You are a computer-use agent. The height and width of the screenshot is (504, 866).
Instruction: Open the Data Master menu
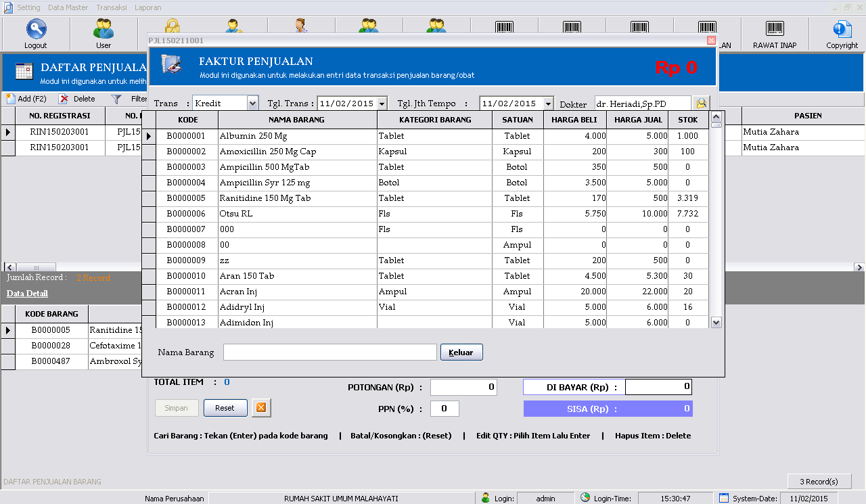[68, 7]
